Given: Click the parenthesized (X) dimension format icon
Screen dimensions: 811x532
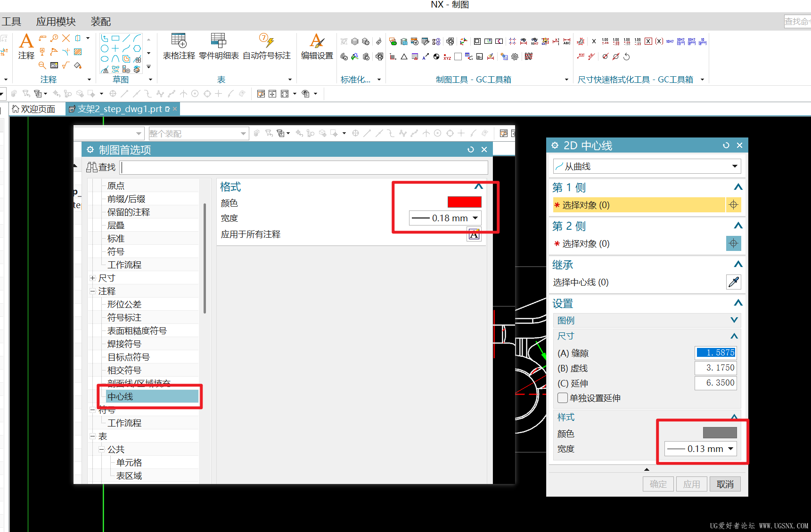Looking at the screenshot, I should point(659,41).
